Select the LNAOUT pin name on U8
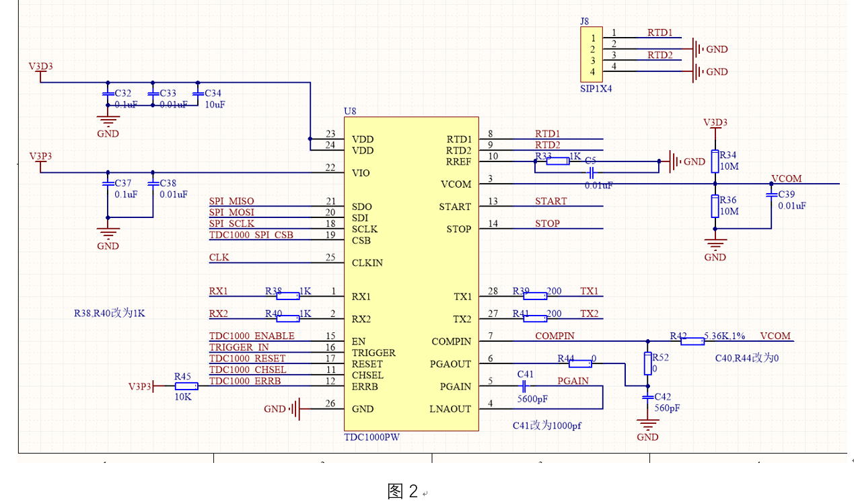Screen dimensions: 854x504 450,409
